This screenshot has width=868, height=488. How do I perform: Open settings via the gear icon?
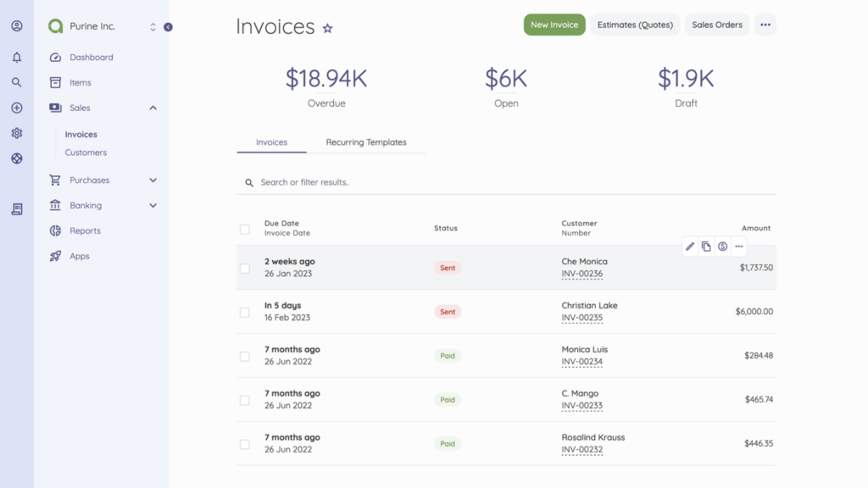pyautogui.click(x=16, y=133)
